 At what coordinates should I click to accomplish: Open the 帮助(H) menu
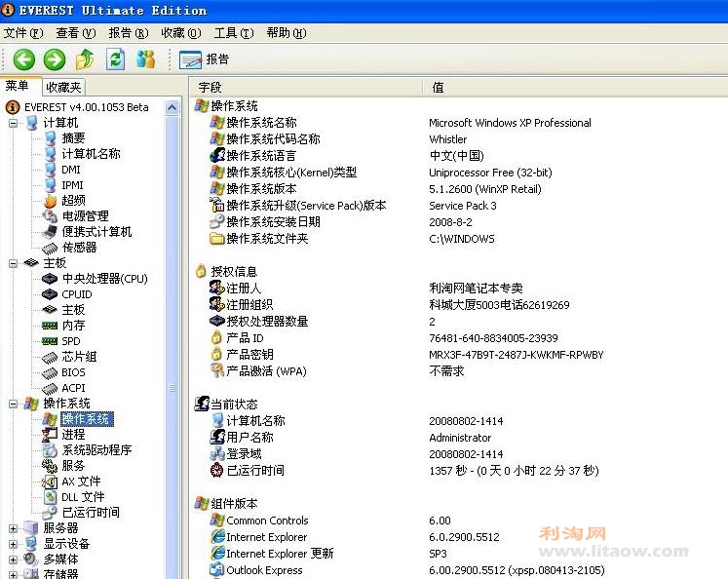coord(286,33)
